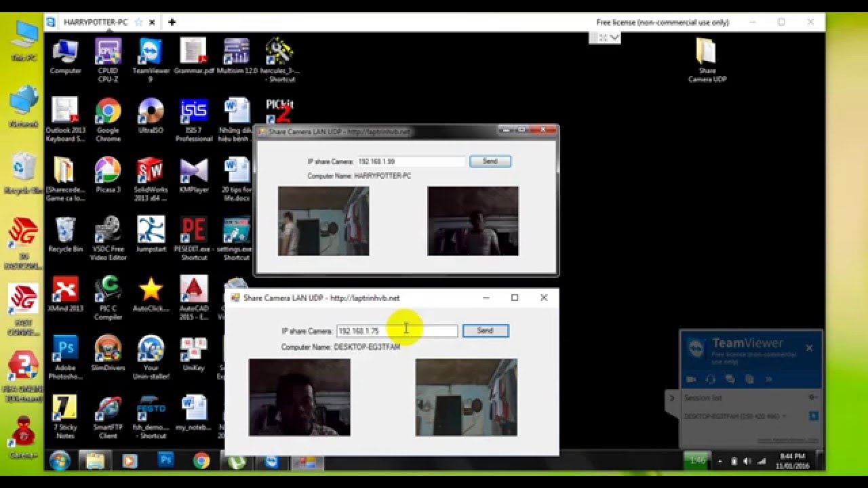Select the Share Camera UDP folder
Screen dimensions: 868x488
[707, 60]
